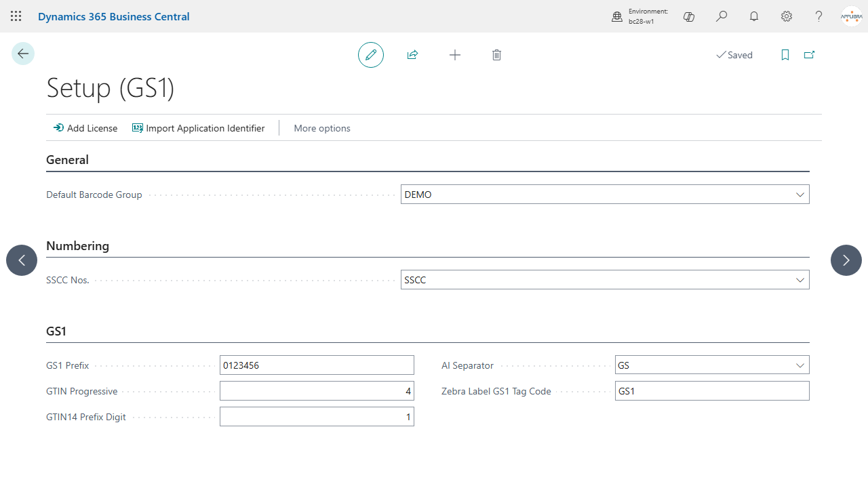Collapse the General section header
The image size is (868, 488).
[x=67, y=160]
